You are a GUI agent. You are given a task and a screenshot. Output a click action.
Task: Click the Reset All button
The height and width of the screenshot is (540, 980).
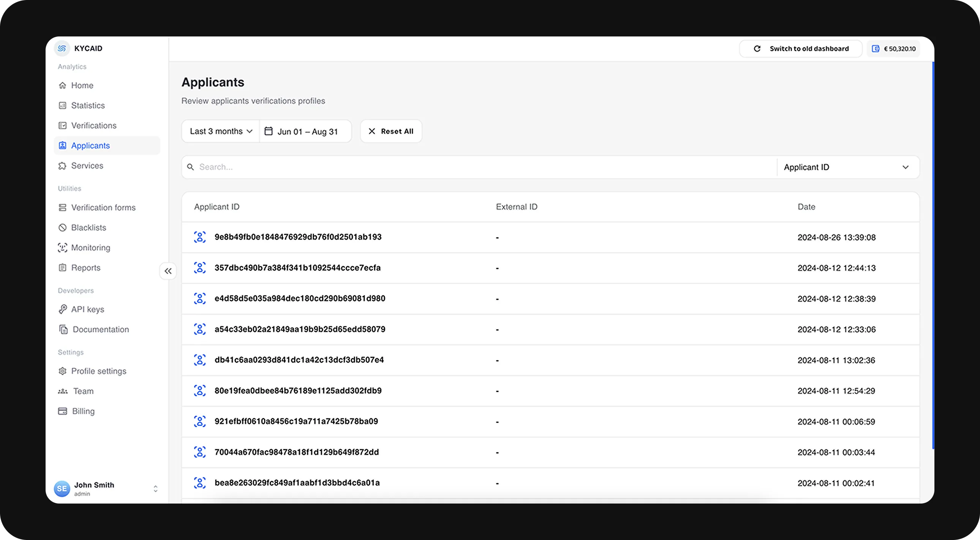[x=391, y=131]
